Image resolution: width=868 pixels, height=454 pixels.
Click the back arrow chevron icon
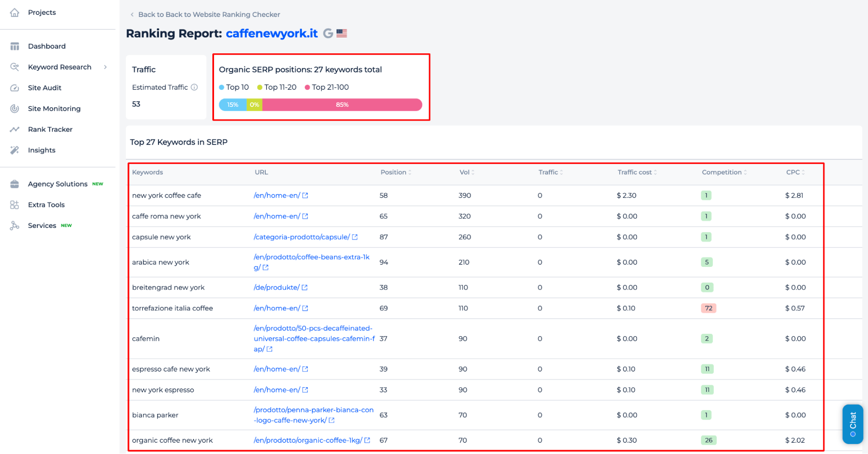132,15
